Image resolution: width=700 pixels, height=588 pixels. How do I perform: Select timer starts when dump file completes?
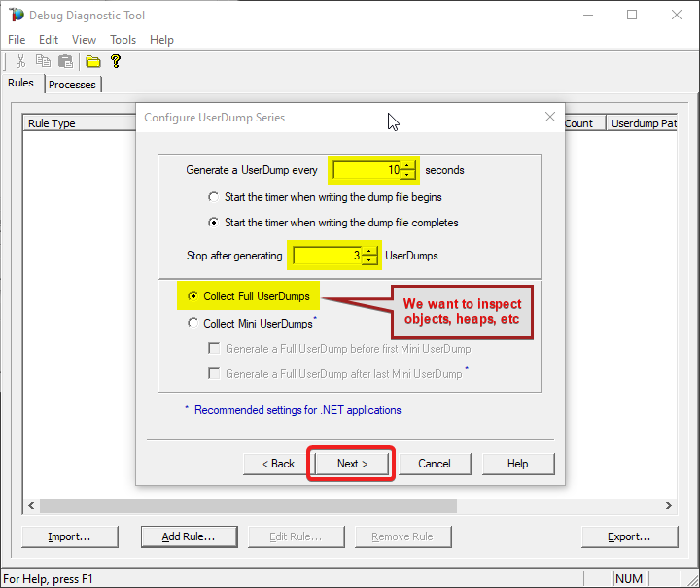pos(213,223)
